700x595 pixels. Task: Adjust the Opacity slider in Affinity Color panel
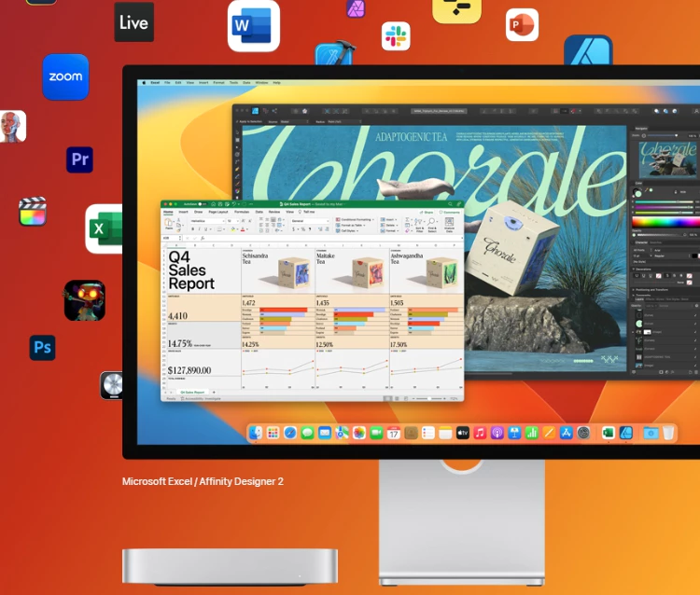(663, 235)
